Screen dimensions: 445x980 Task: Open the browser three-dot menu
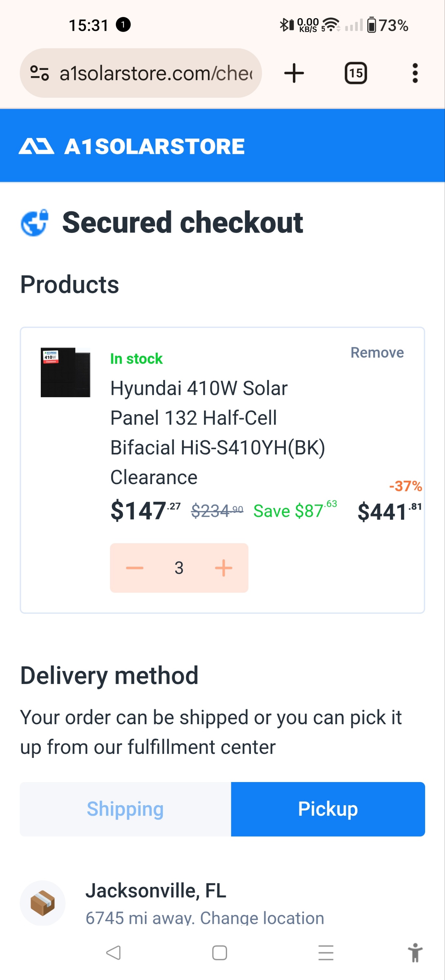[415, 73]
